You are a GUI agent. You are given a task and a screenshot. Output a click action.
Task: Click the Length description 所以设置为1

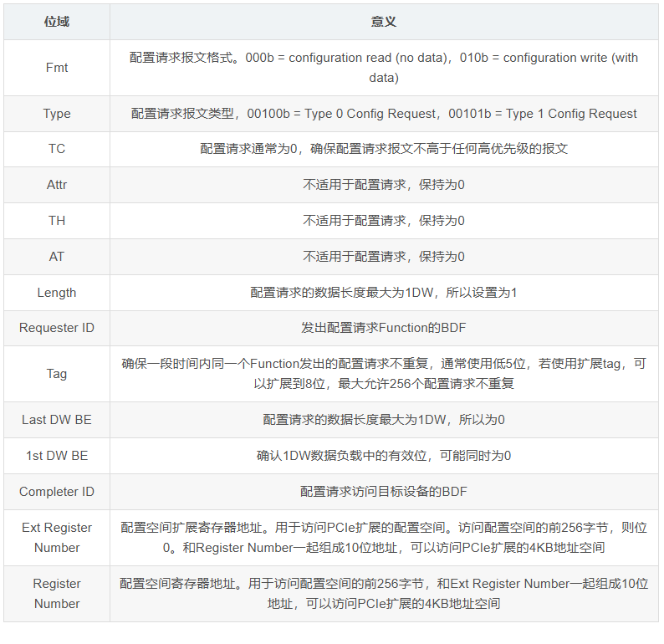click(x=384, y=293)
